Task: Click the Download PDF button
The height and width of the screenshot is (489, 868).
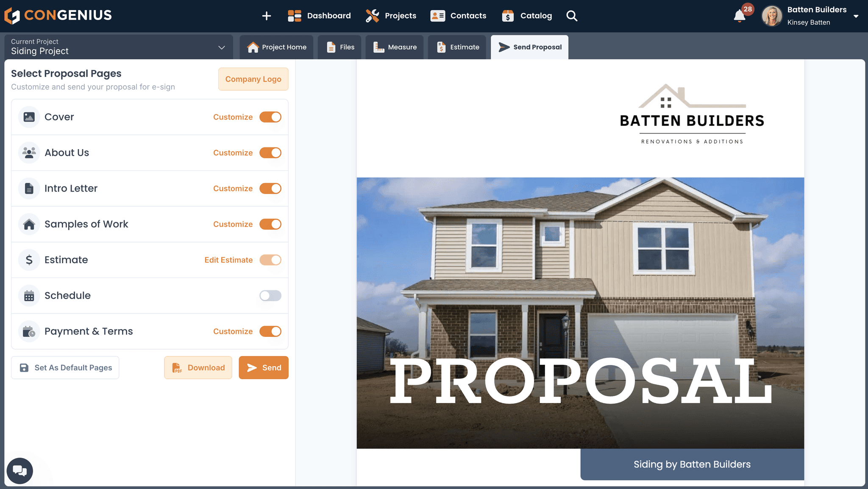Action: point(198,367)
